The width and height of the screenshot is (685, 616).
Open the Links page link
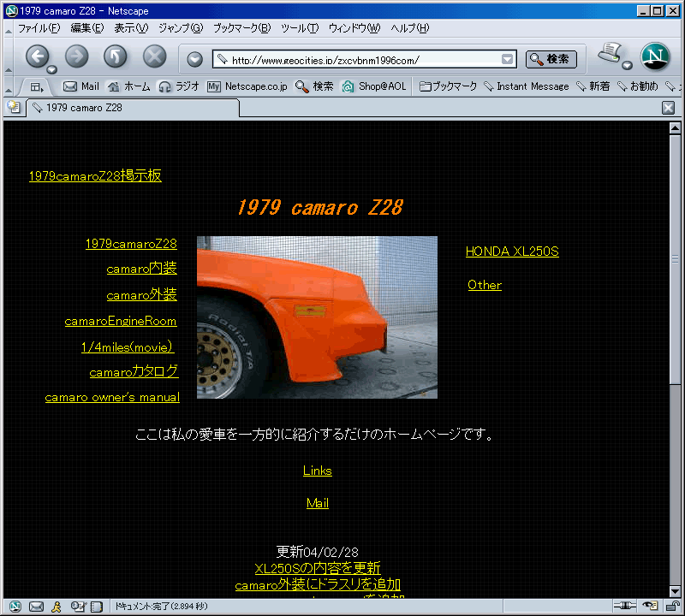click(318, 471)
